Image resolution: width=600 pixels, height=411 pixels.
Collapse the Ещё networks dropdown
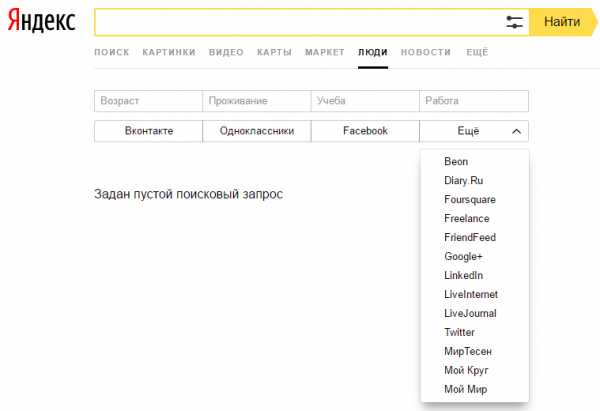474,131
